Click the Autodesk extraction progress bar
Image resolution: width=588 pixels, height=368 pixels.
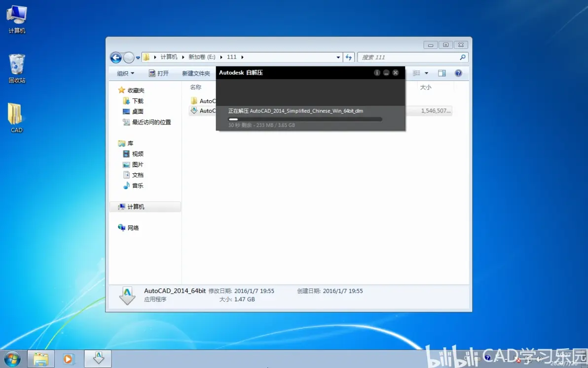click(x=305, y=120)
